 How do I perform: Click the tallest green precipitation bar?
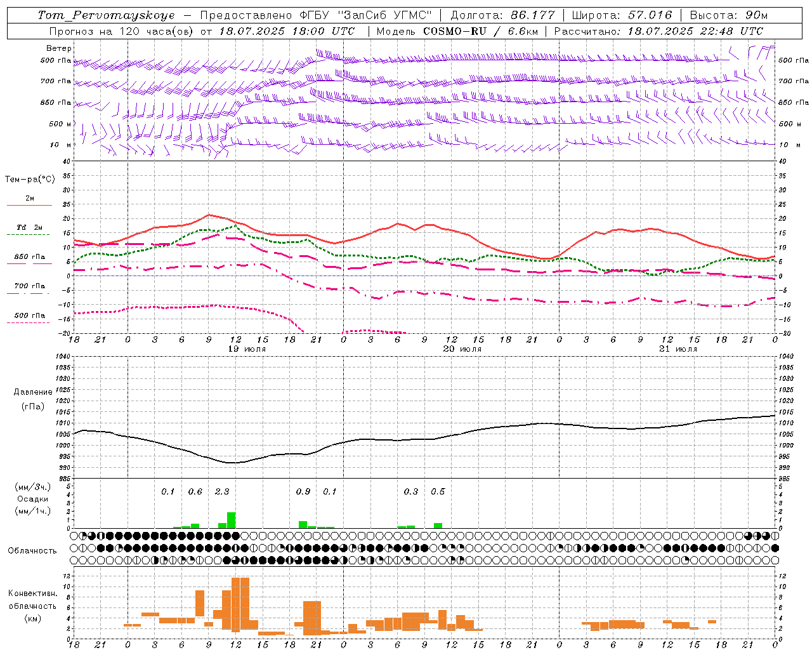click(x=232, y=520)
